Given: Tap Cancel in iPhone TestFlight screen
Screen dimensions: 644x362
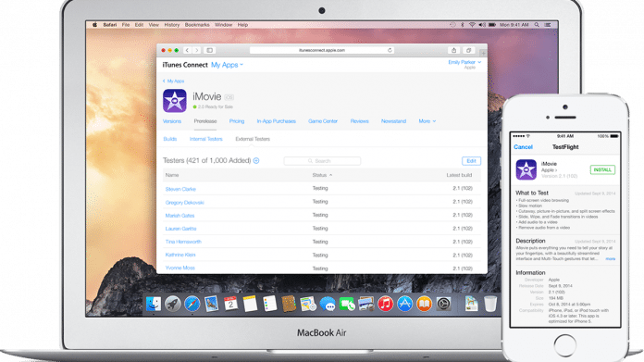Looking at the screenshot, I should click(x=523, y=147).
